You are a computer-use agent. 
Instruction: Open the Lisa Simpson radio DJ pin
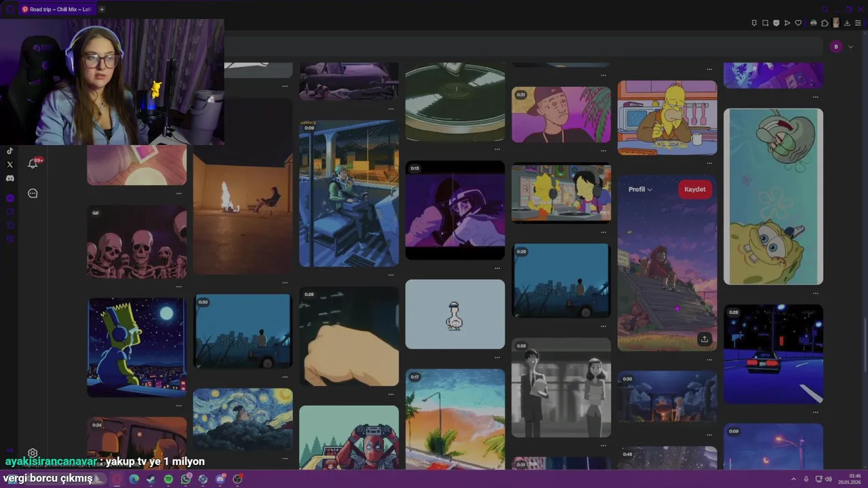[x=561, y=193]
